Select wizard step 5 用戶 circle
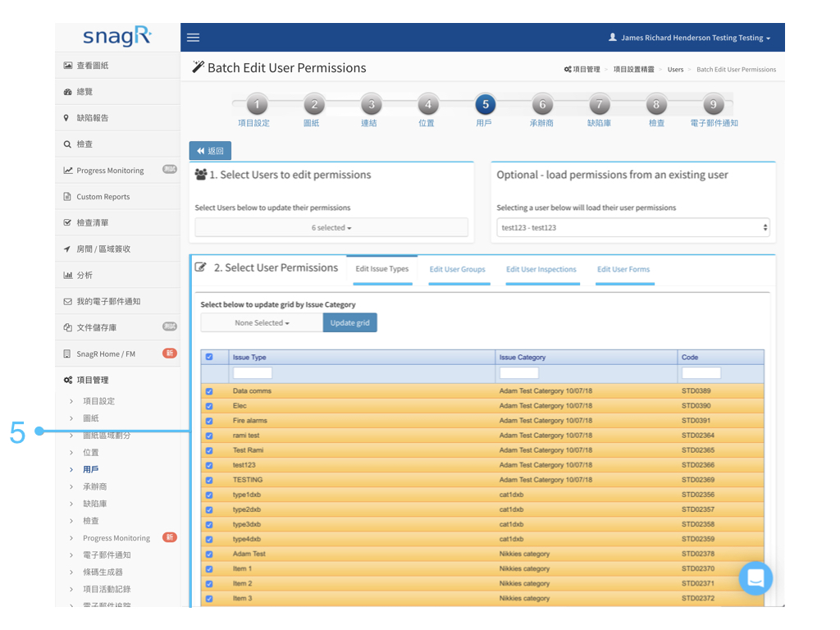 [x=486, y=104]
